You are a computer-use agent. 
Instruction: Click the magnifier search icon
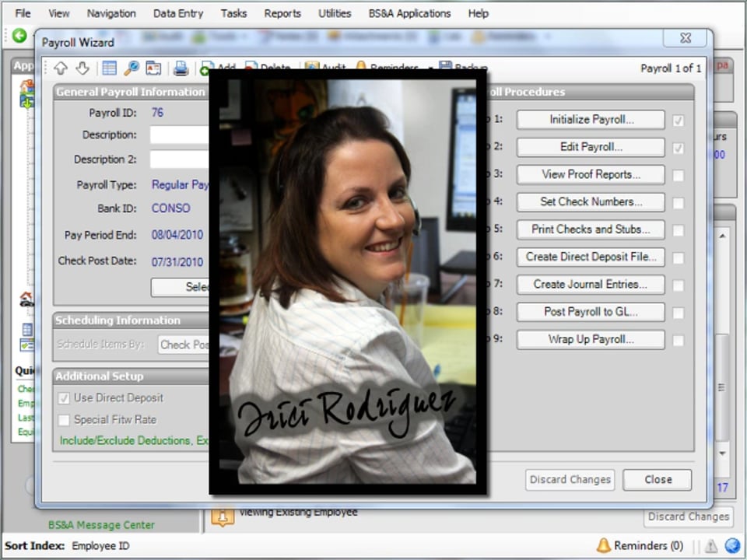click(131, 68)
